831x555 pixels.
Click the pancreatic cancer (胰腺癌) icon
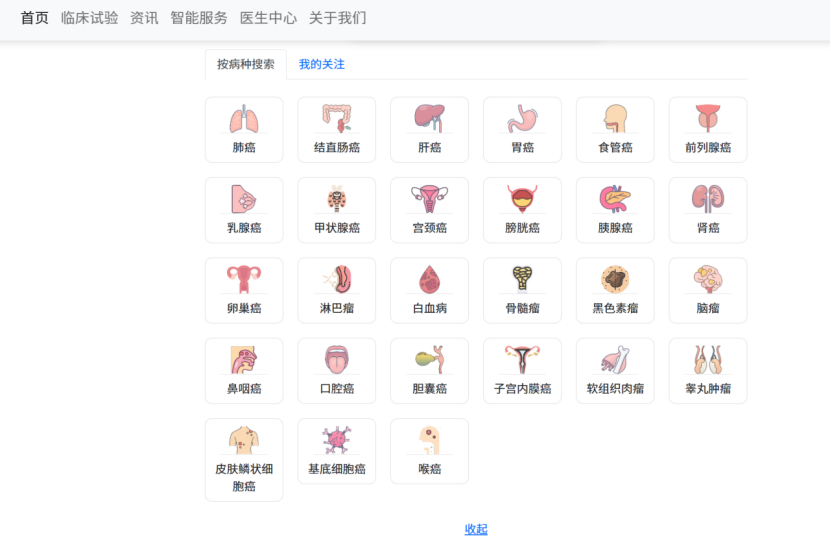[615, 199]
